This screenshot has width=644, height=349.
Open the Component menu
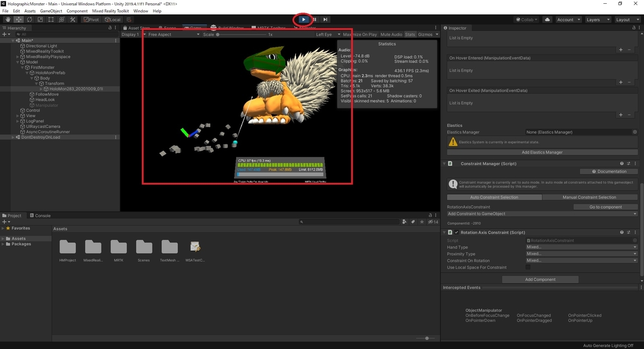click(77, 11)
